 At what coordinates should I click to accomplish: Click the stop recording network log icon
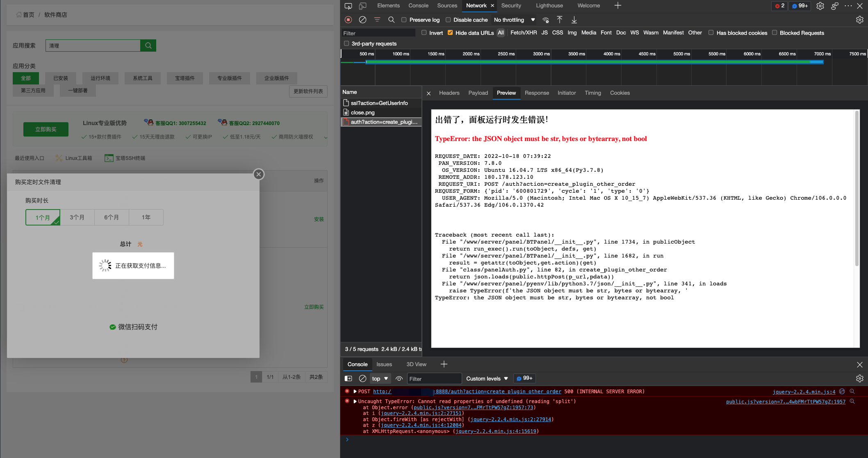click(x=349, y=20)
